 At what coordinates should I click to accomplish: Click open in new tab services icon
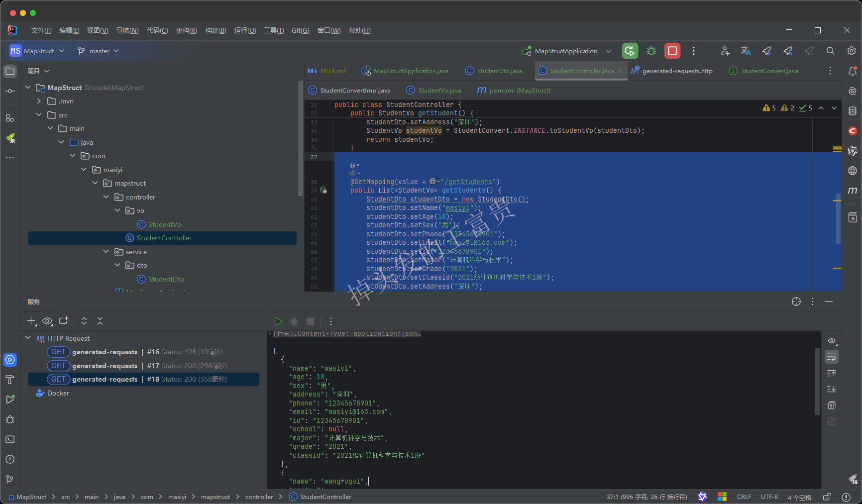(x=64, y=321)
